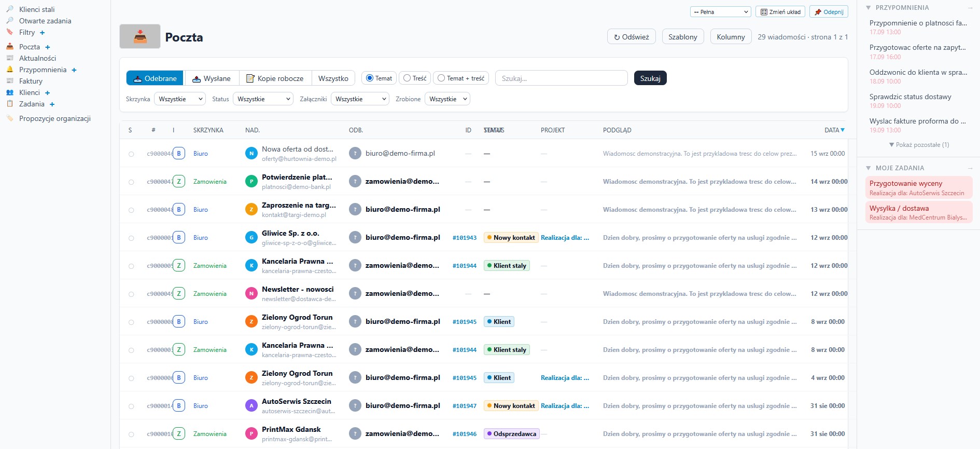The width and height of the screenshot is (980, 449).
Task: Collapse the PRZYPOMNIENIA panel
Action: tap(868, 8)
